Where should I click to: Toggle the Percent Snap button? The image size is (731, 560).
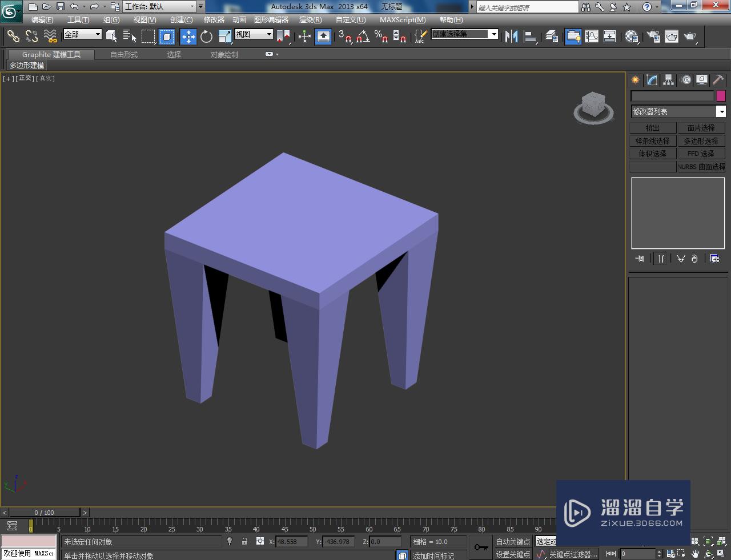pos(381,37)
